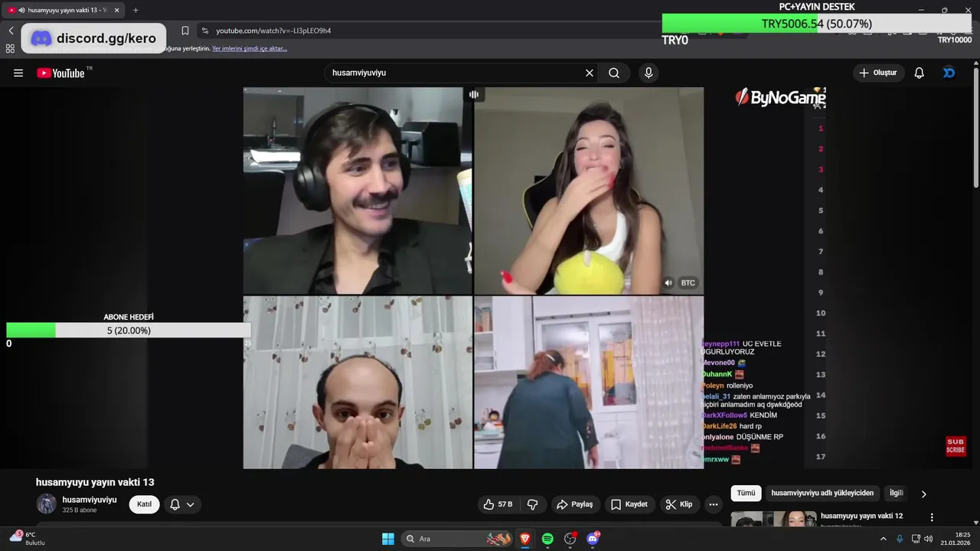The width and height of the screenshot is (980, 551).
Task: Open the weather widget on the taskbar
Action: pos(28,538)
